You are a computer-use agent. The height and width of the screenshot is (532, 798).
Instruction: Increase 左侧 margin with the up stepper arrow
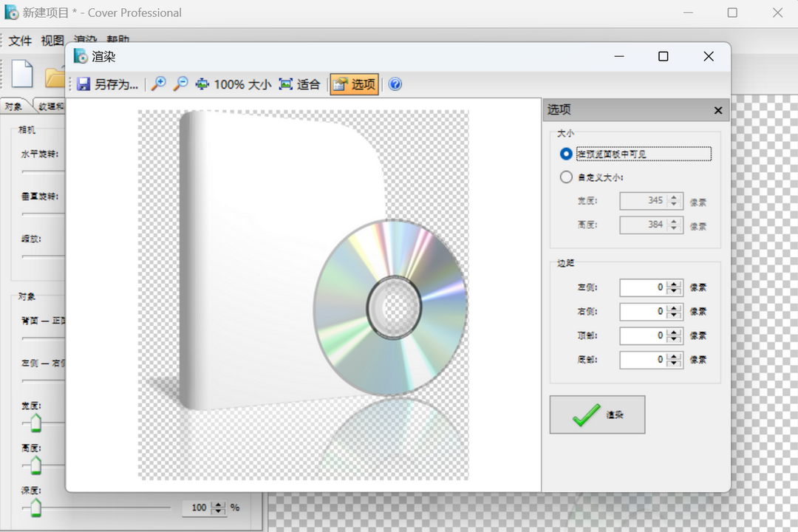click(x=674, y=283)
